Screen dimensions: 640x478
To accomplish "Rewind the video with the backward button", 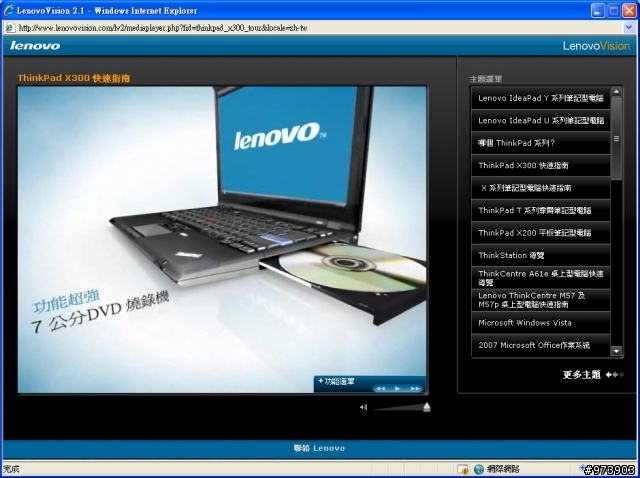I will pyautogui.click(x=380, y=388).
